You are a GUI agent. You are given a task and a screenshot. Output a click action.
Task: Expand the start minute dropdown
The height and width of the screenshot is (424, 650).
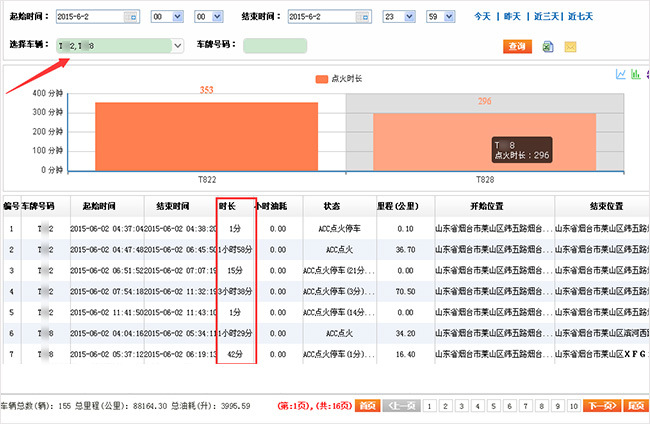click(217, 17)
